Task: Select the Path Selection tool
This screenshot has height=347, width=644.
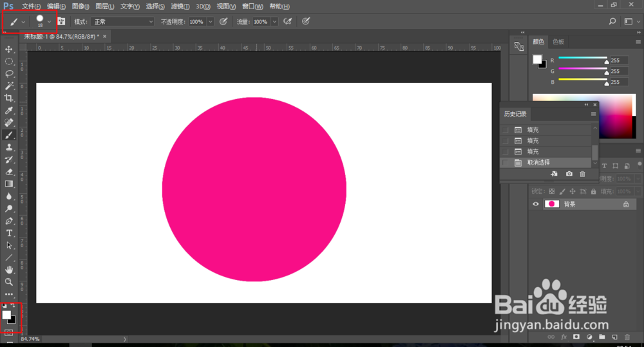Action: [8, 245]
